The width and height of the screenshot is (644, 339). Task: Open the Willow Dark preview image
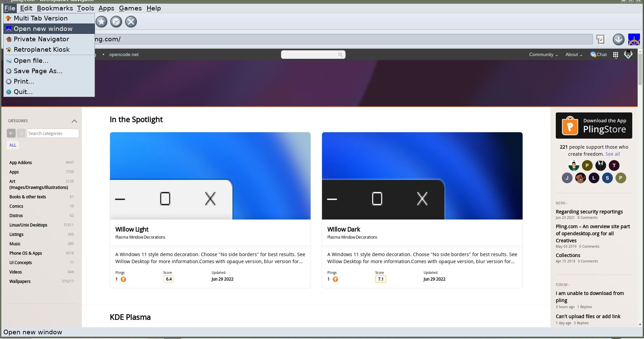tap(422, 176)
